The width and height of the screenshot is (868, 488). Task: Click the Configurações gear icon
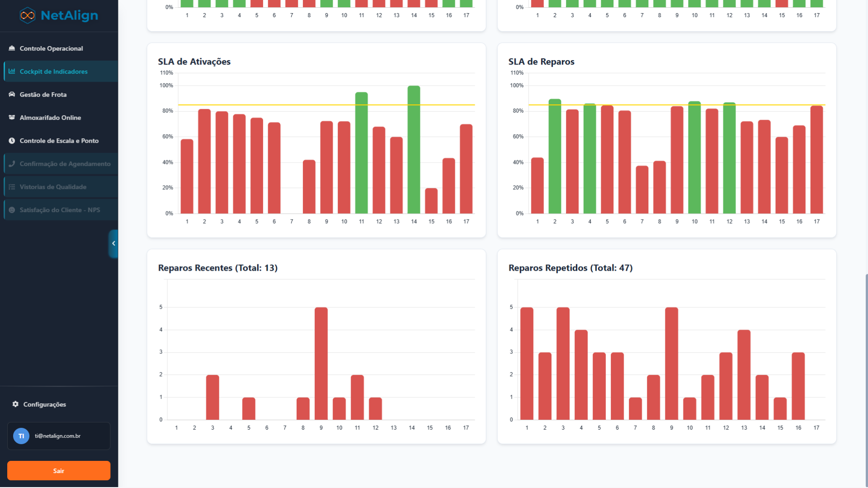tap(15, 404)
